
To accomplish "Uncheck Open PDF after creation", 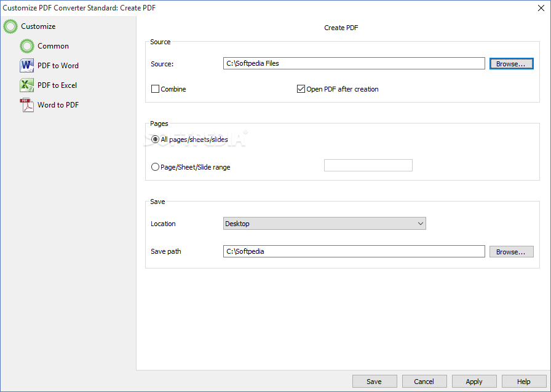I will [301, 89].
